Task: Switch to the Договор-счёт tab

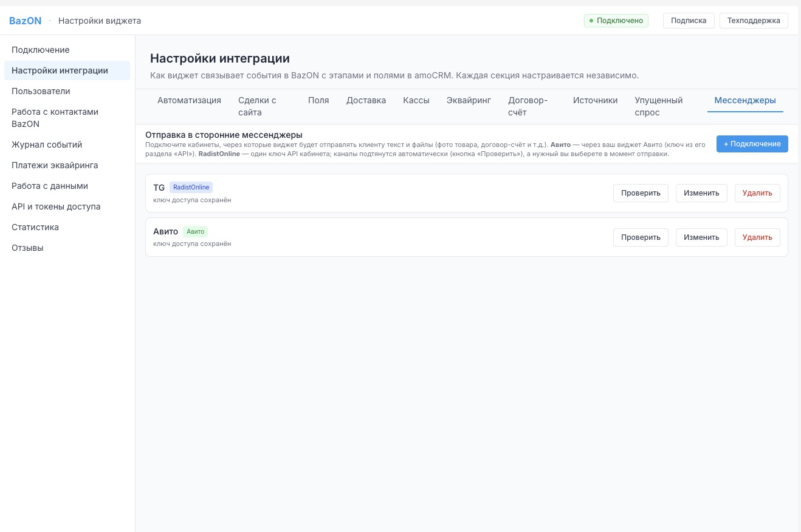Action: point(532,106)
